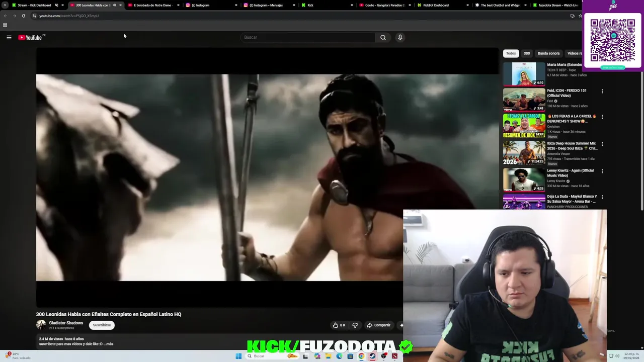Open options for Deja La Duda video
644x362 pixels.
click(602, 197)
